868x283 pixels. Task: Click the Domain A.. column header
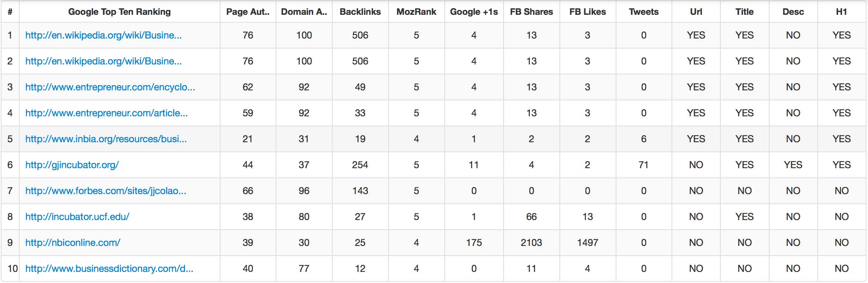(x=304, y=12)
